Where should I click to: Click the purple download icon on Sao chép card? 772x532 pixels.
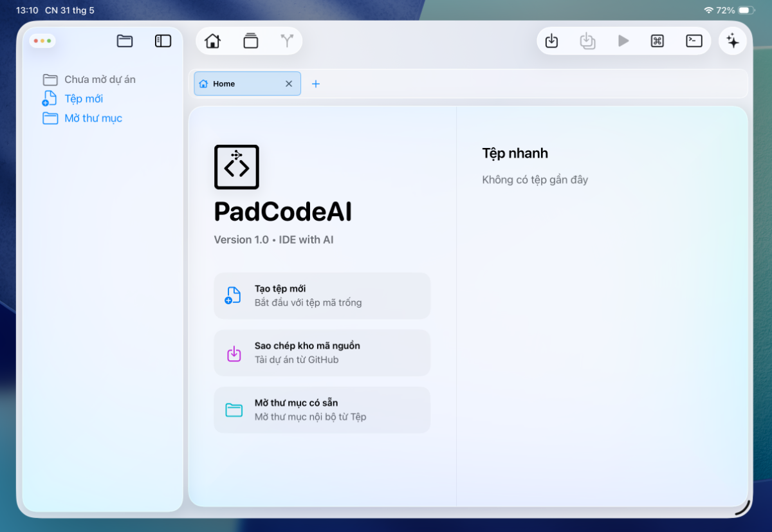pyautogui.click(x=234, y=353)
